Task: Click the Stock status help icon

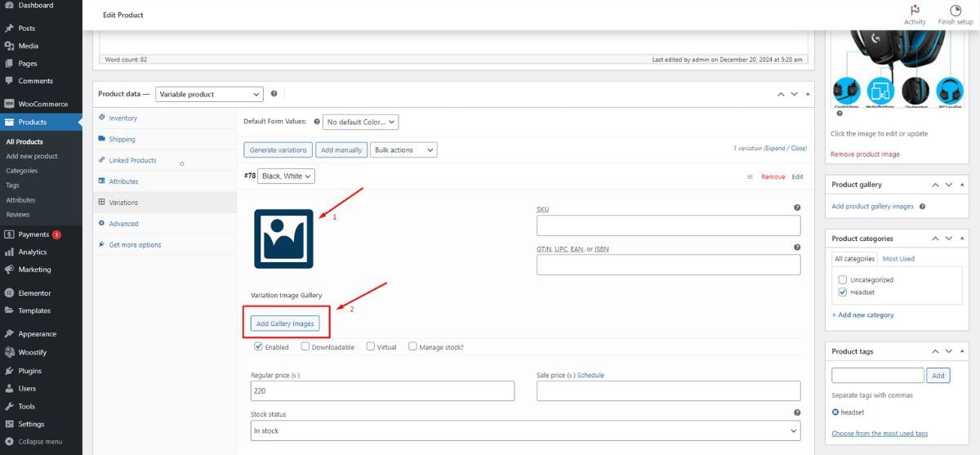Action: (x=797, y=413)
